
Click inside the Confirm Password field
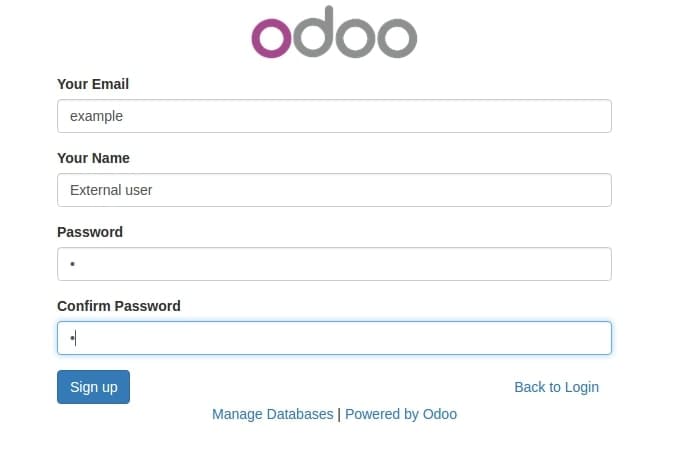click(x=334, y=338)
